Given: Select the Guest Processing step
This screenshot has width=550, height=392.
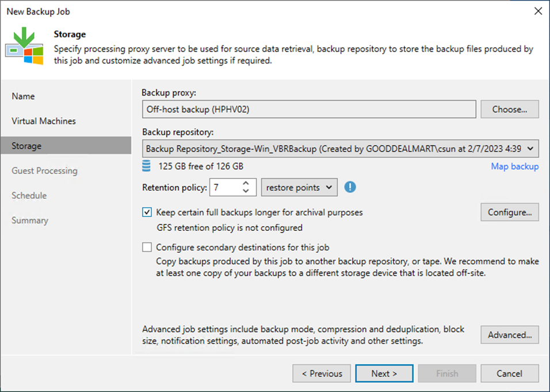Looking at the screenshot, I should (44, 171).
